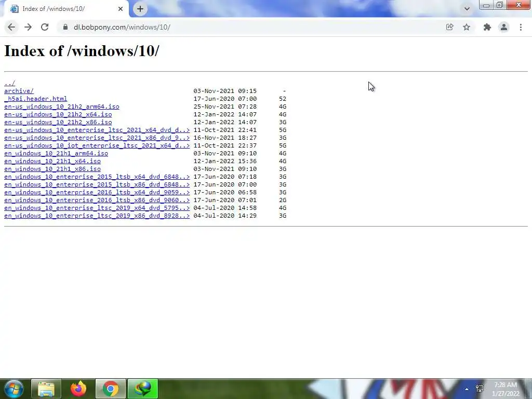Switch to Chrome in the taskbar

(x=111, y=389)
